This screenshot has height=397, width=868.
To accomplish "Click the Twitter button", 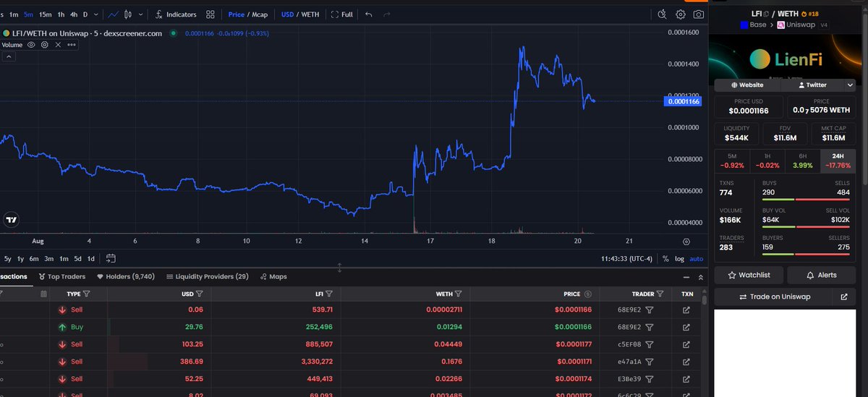I will click(x=812, y=85).
